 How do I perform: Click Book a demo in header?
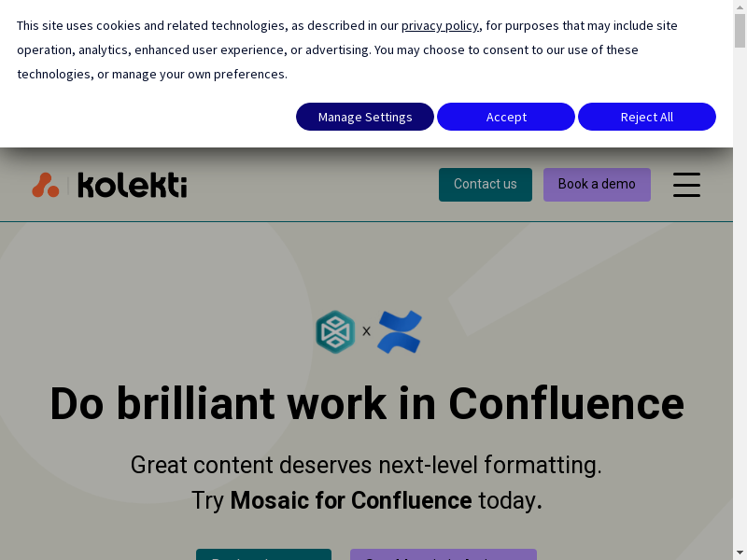coord(597,184)
